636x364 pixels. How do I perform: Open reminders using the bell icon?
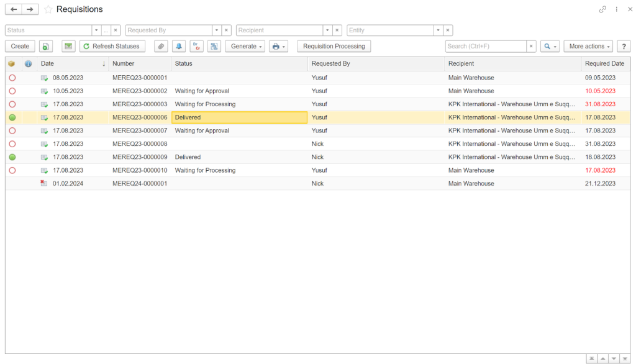pos(179,46)
